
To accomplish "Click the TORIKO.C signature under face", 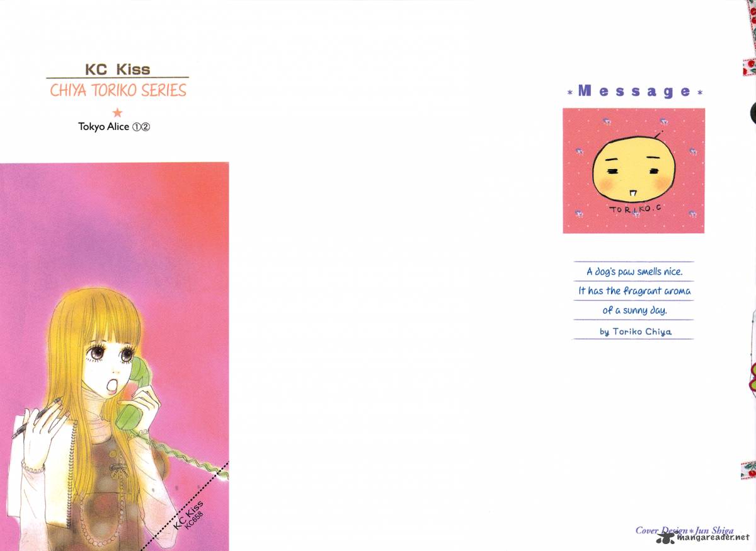I will click(634, 209).
